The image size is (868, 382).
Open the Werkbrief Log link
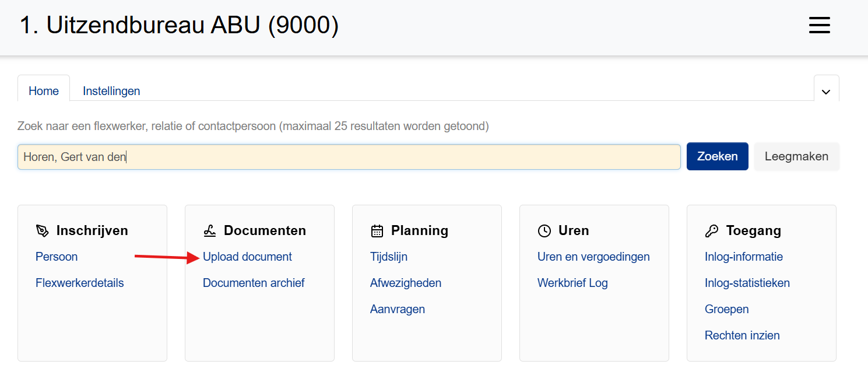coord(572,283)
